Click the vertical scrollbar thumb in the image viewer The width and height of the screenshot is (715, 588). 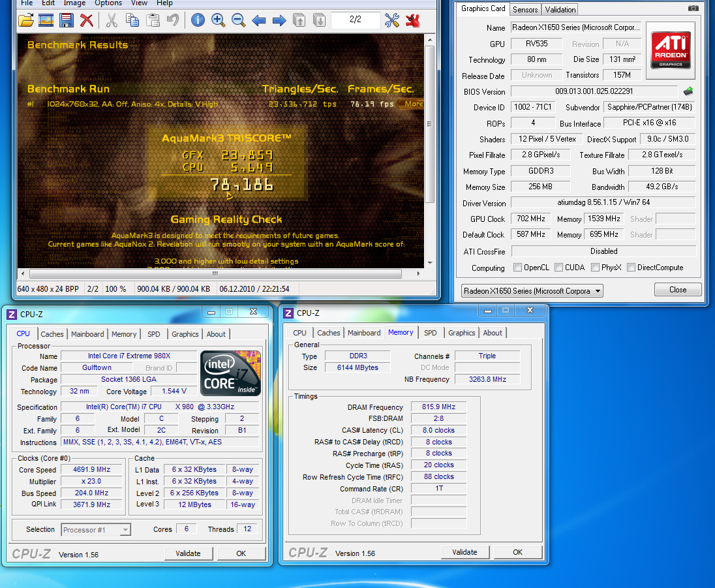point(429,124)
